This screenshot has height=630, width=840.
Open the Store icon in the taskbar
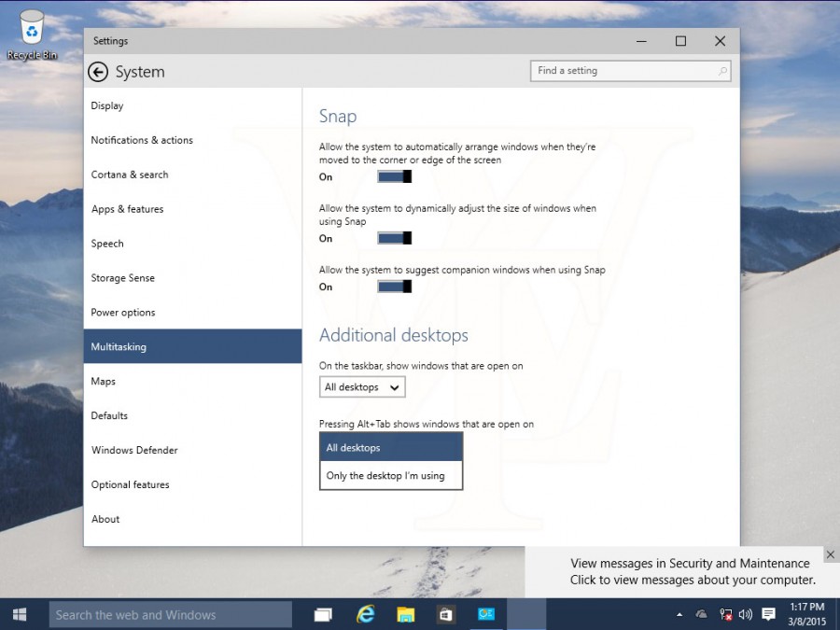tap(446, 615)
